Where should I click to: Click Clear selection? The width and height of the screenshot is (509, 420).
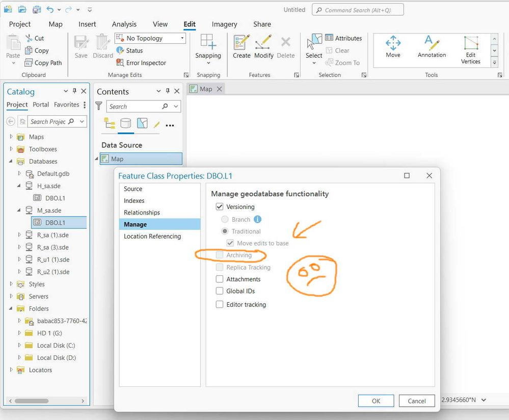click(337, 50)
